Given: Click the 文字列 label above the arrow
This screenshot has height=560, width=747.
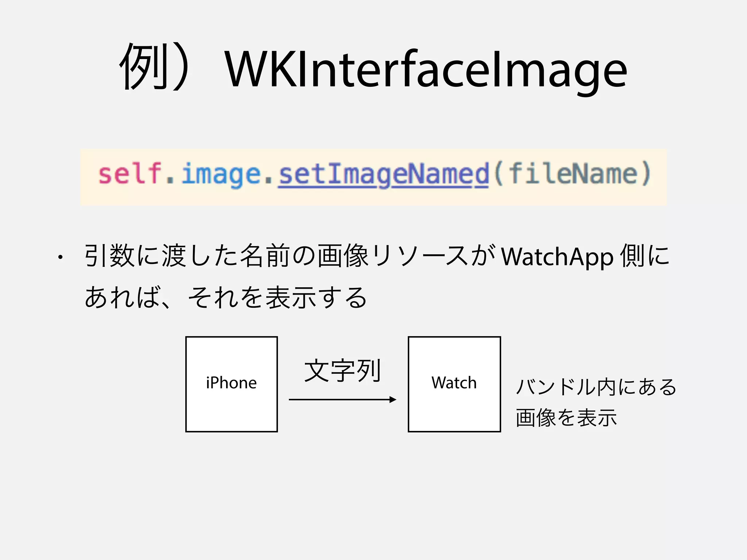Looking at the screenshot, I should [343, 370].
